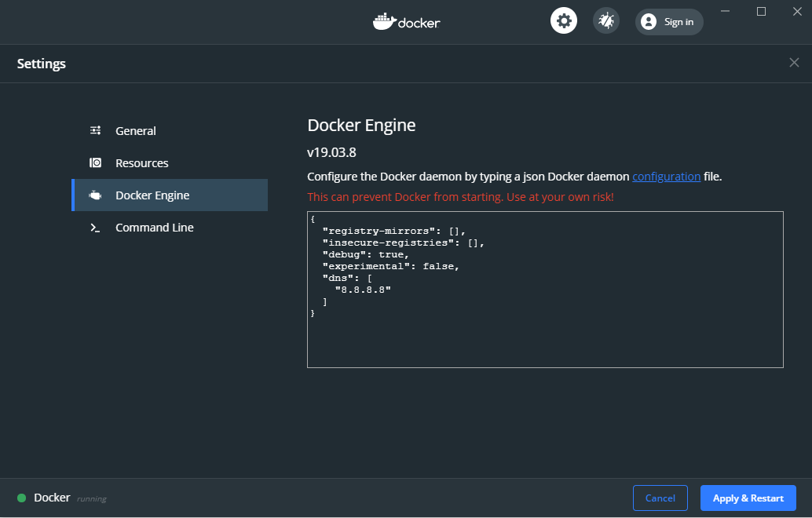
Task: Click the Command Line prompt icon
Action: point(95,228)
